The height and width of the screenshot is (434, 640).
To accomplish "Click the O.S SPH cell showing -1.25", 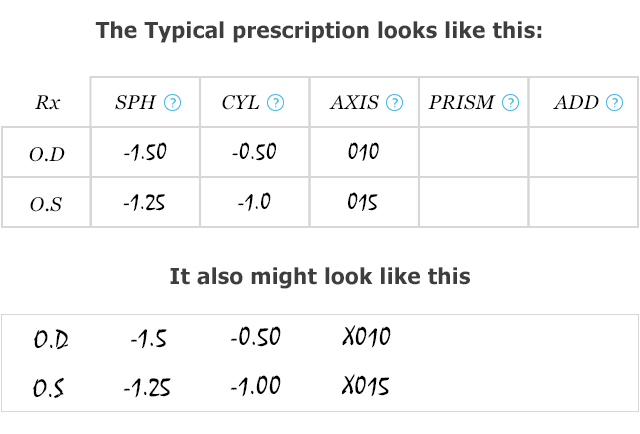I will pyautogui.click(x=144, y=202).
